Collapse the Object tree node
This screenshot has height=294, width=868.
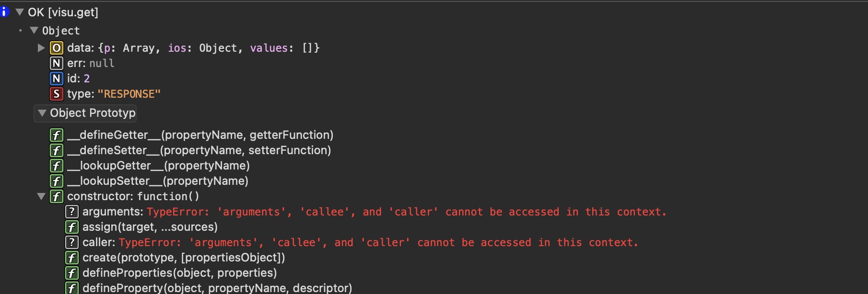click(x=34, y=30)
